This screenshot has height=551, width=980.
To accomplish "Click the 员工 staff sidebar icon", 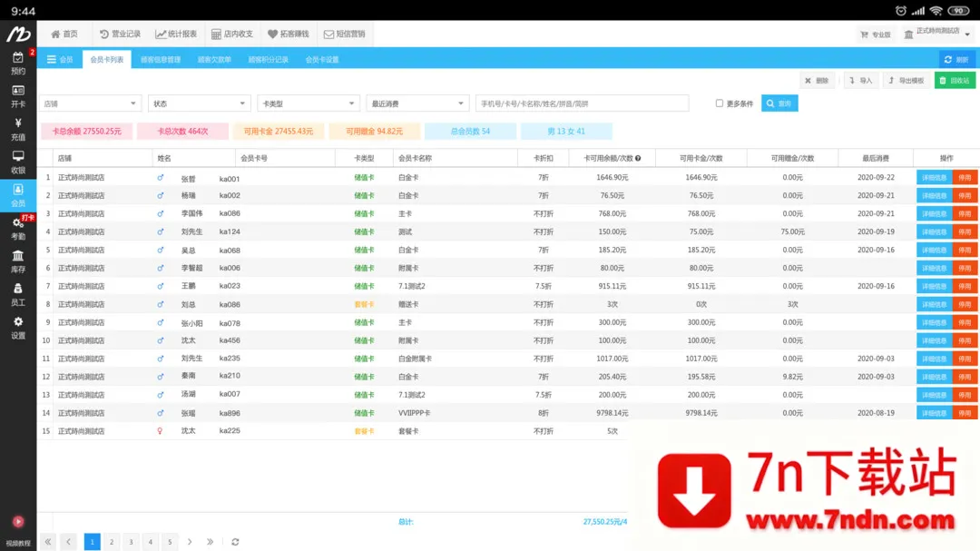I will point(18,294).
